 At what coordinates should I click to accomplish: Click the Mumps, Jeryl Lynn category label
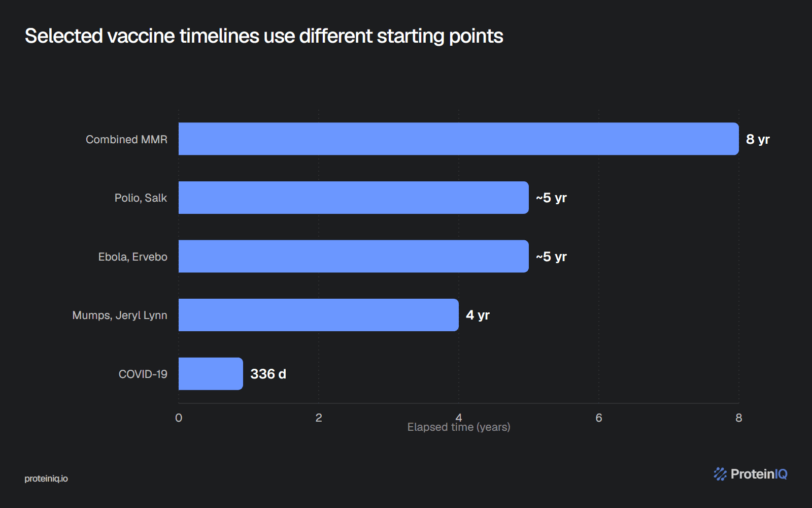(x=120, y=315)
